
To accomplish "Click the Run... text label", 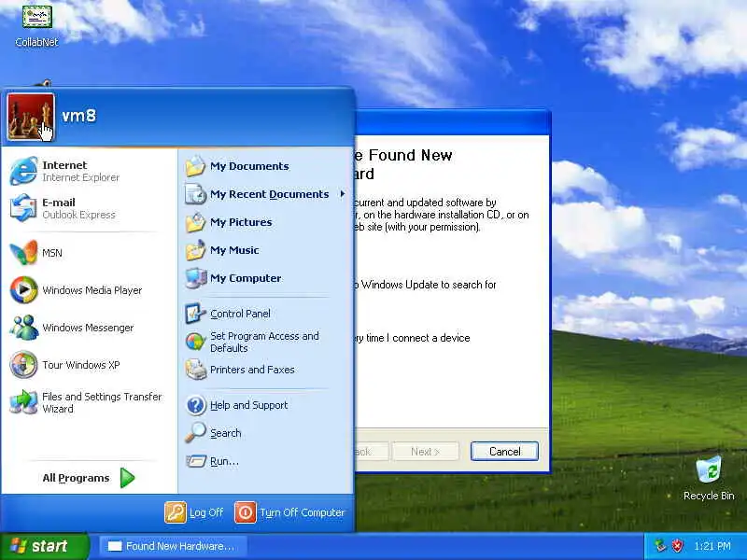I will (x=224, y=461).
